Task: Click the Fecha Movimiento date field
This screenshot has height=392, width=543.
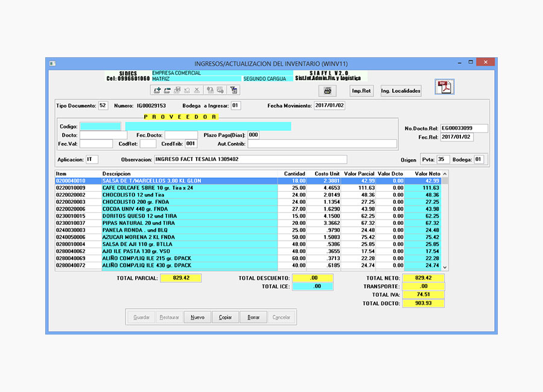Action: 329,106
